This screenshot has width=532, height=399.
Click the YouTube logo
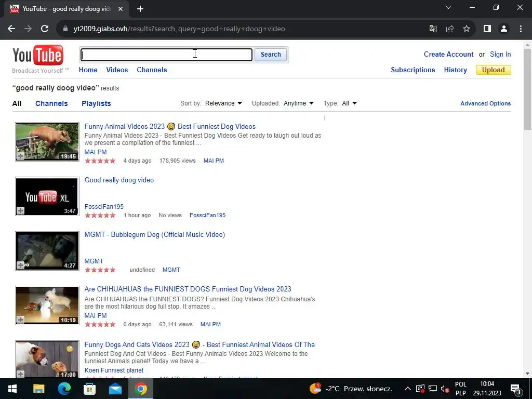[x=37, y=55]
